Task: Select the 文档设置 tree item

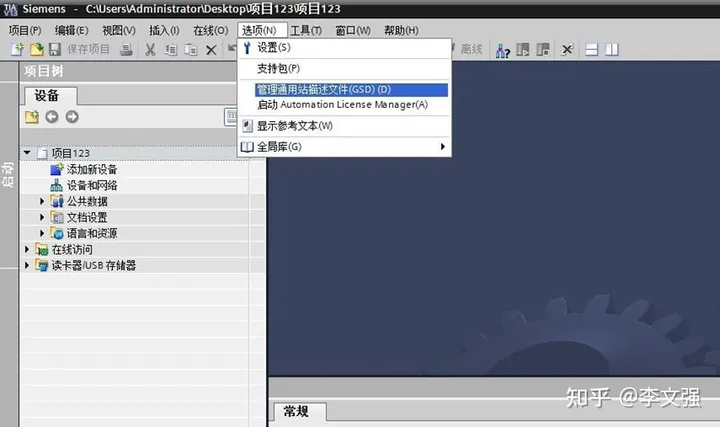Action: tap(87, 217)
